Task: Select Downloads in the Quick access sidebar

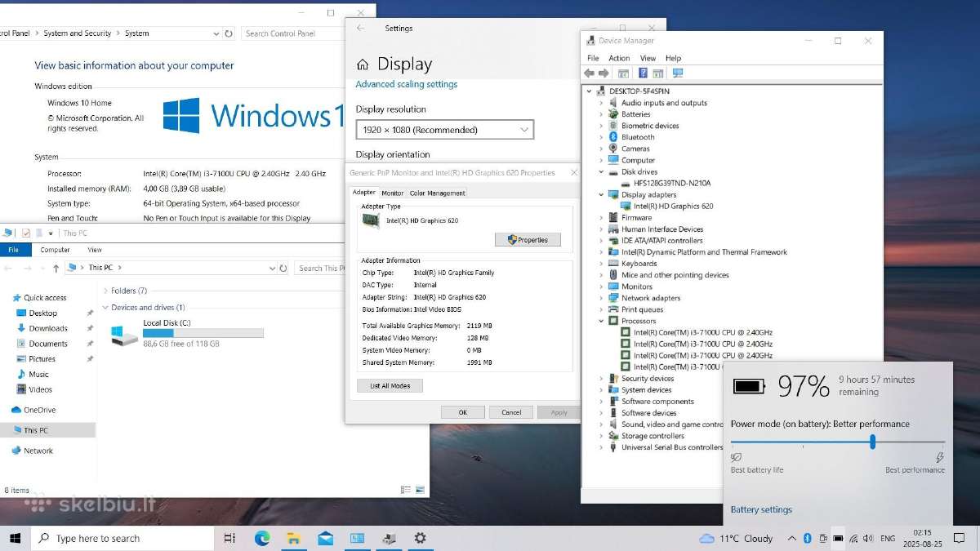Action: point(48,328)
